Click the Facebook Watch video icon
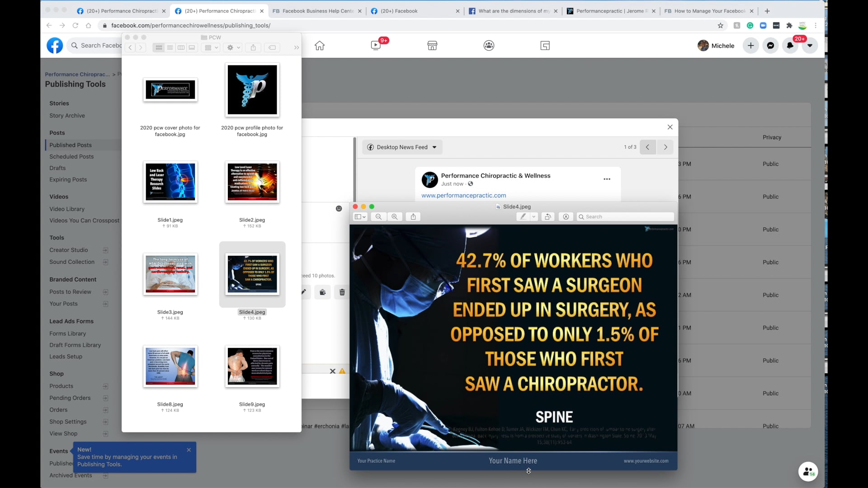The height and width of the screenshot is (488, 868). tap(376, 46)
